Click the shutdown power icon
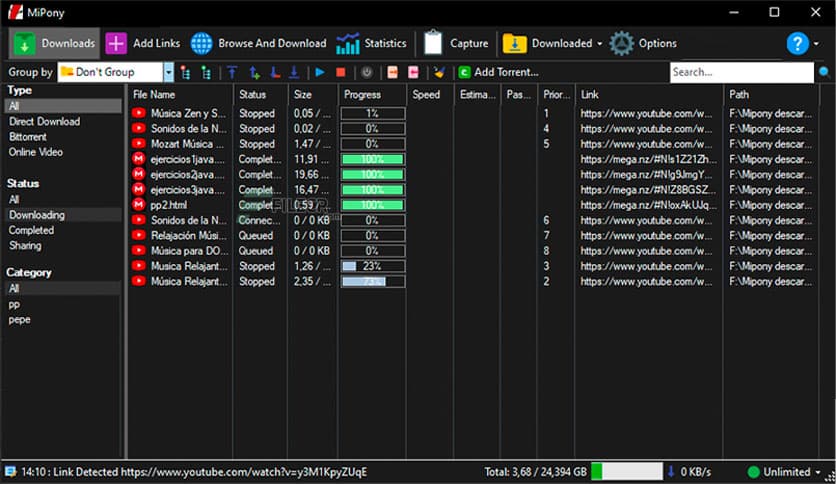The width and height of the screenshot is (836, 484). tap(367, 72)
